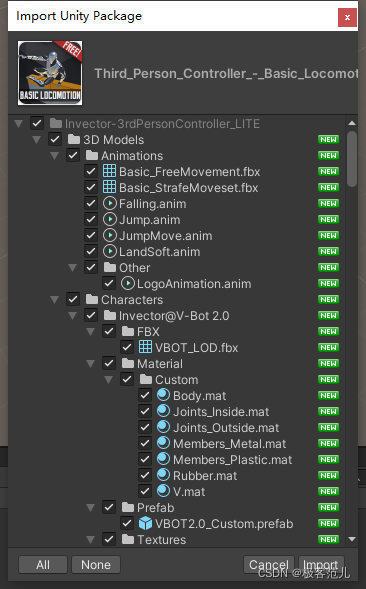Click the scrollbar down arrow
This screenshot has height=589, width=366.
click(352, 539)
